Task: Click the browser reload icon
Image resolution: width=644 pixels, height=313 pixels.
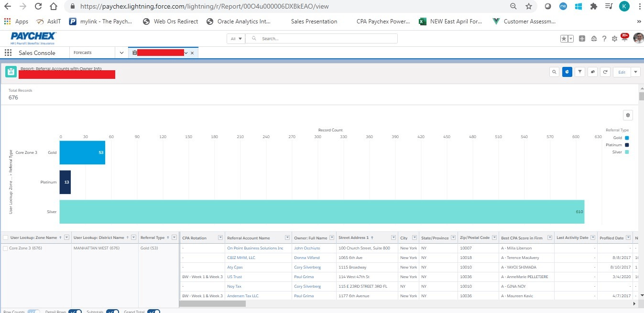Action: 38,6
